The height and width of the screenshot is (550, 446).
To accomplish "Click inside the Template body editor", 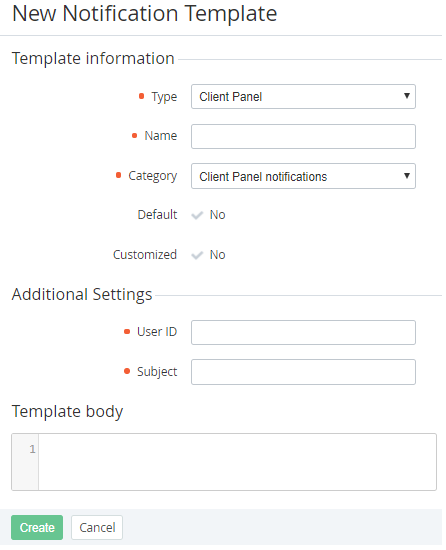I will [237, 462].
